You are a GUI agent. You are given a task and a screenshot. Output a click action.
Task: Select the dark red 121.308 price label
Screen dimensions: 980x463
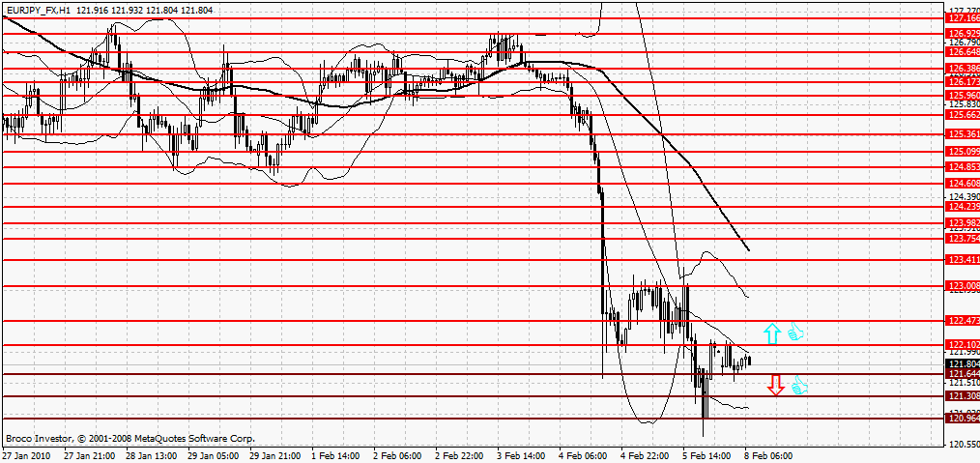[964, 396]
